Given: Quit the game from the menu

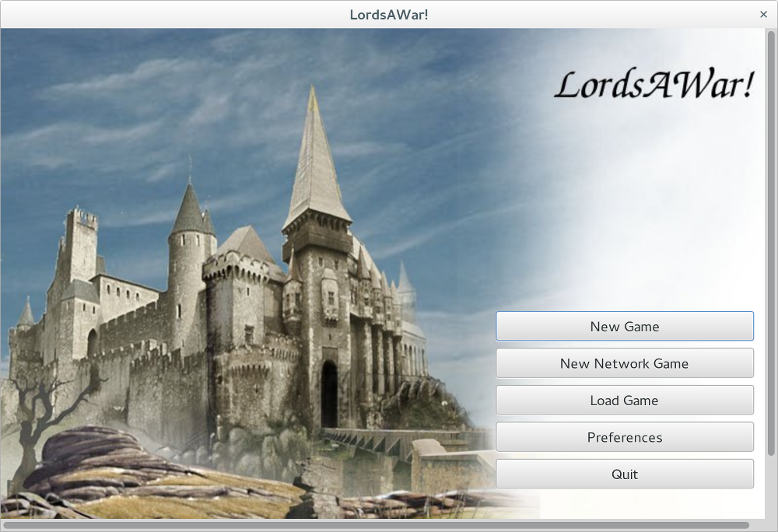Looking at the screenshot, I should tap(625, 474).
